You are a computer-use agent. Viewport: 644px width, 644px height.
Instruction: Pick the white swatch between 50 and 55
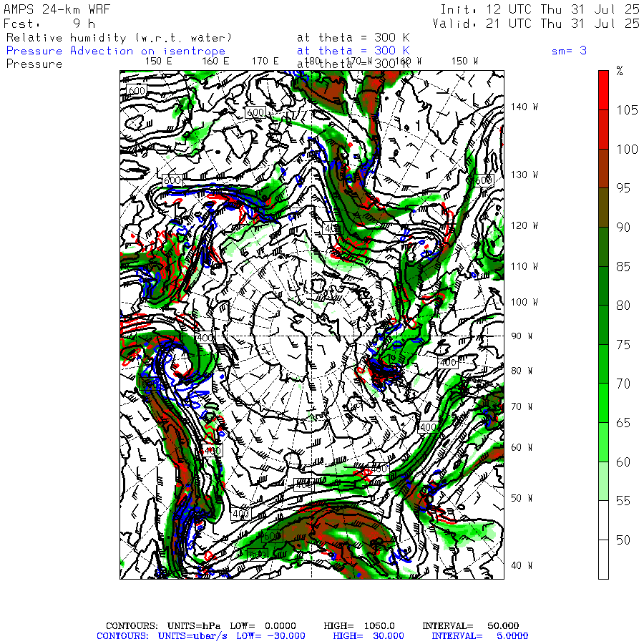pyautogui.click(x=603, y=520)
